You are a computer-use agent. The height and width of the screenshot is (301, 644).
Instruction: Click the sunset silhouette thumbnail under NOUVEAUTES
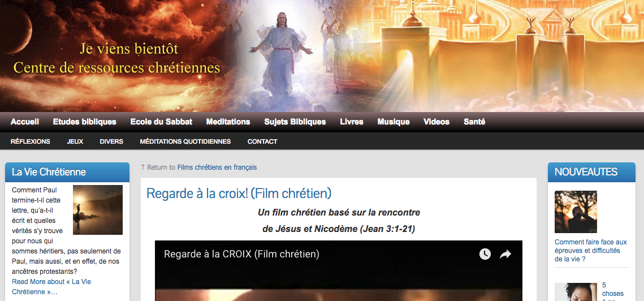[x=576, y=212]
